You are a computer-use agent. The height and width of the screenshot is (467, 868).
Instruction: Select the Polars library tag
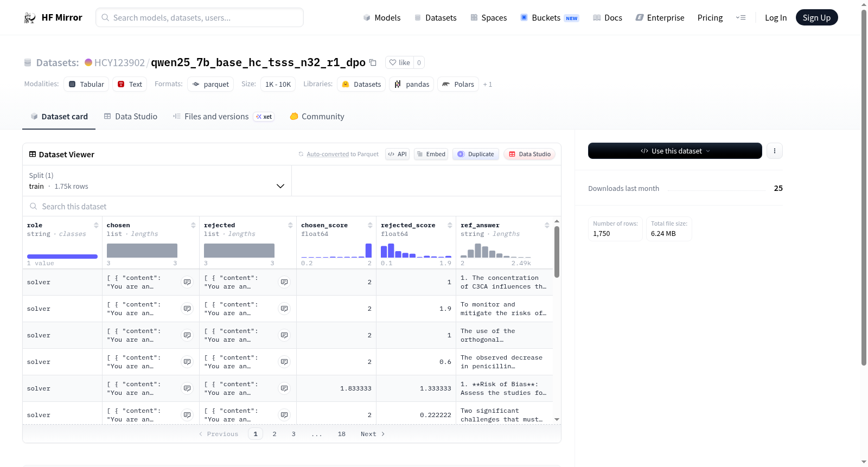458,84
